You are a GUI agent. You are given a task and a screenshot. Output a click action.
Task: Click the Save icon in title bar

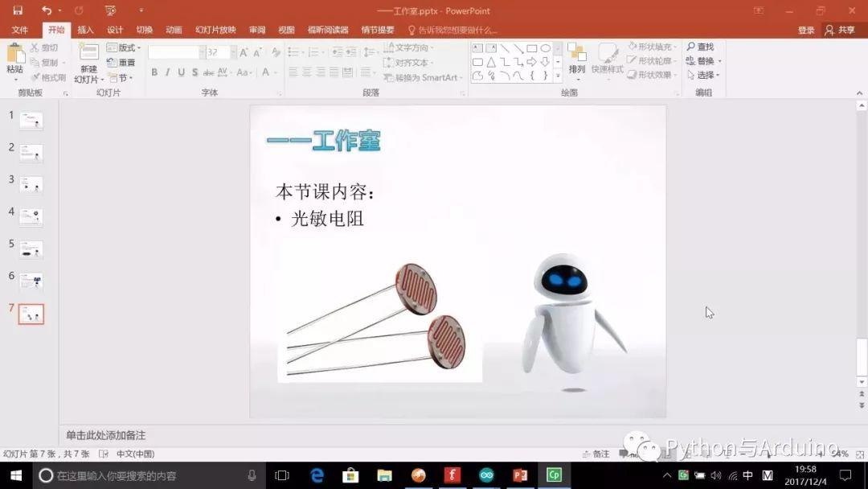[x=18, y=10]
